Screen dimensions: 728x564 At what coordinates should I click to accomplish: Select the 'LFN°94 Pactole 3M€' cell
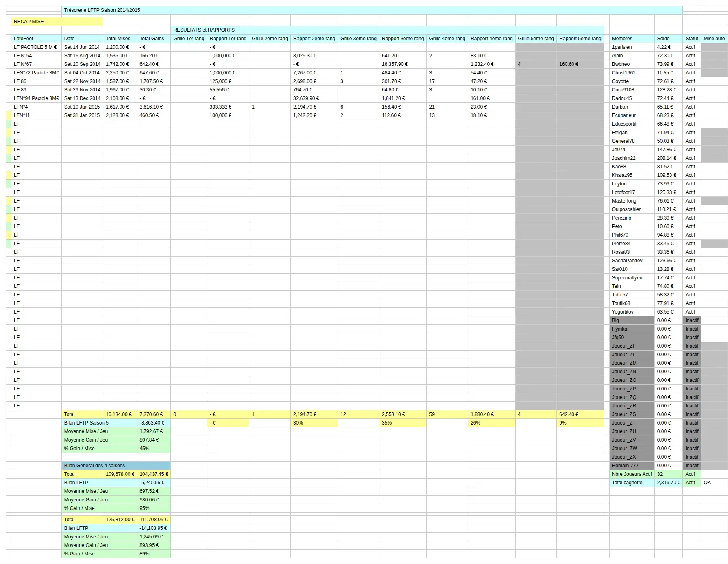click(x=36, y=98)
